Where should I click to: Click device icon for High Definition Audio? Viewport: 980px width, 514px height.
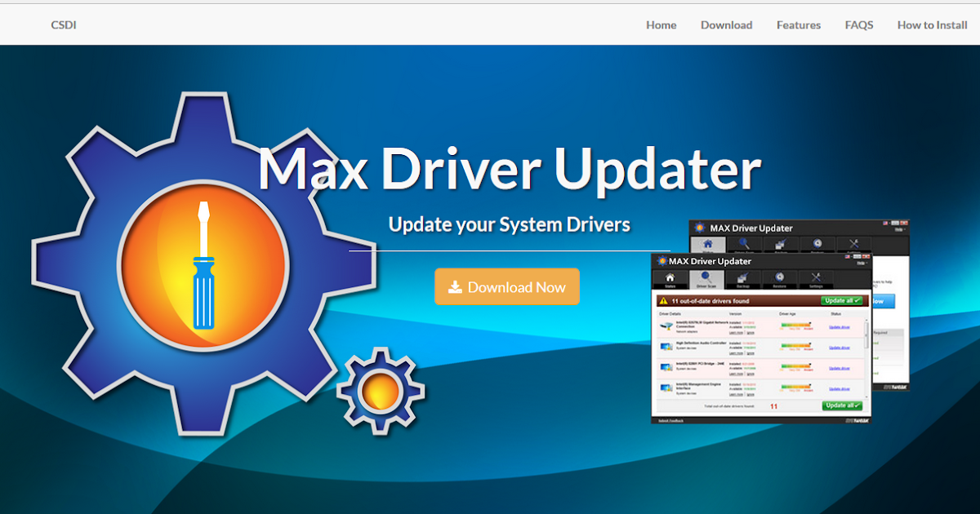(666, 348)
